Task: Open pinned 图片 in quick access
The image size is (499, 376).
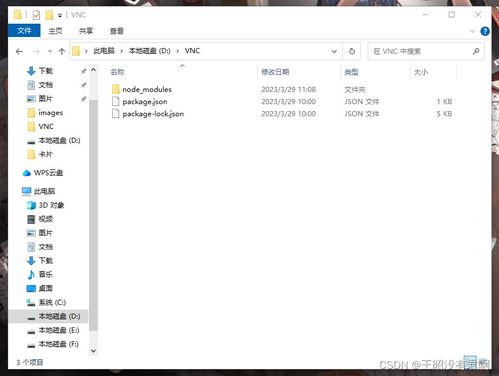Action: click(x=46, y=99)
